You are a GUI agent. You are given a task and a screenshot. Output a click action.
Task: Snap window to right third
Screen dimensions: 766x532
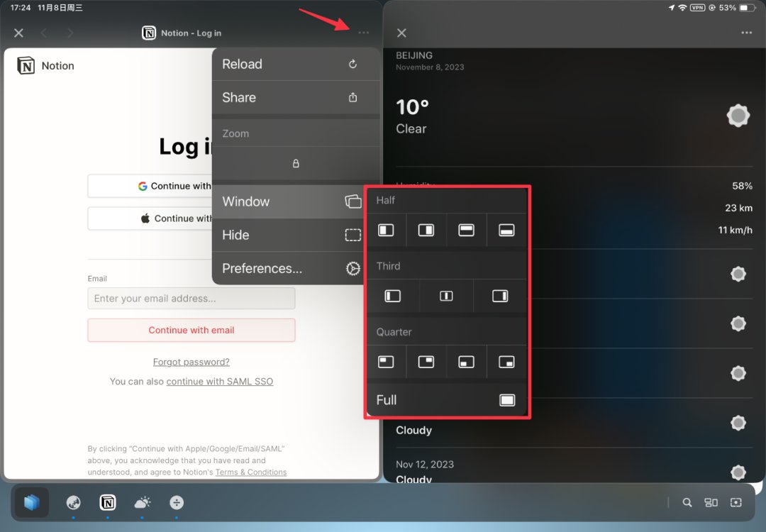500,296
